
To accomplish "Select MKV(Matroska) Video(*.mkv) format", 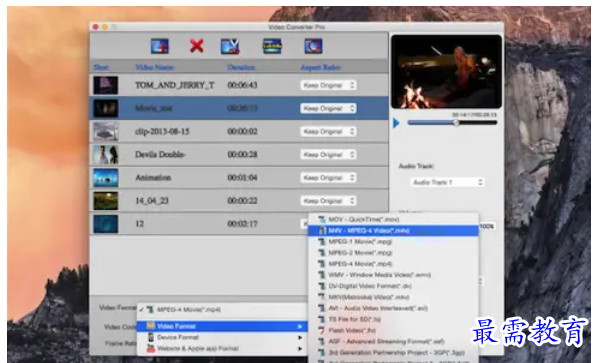I will click(x=393, y=297).
